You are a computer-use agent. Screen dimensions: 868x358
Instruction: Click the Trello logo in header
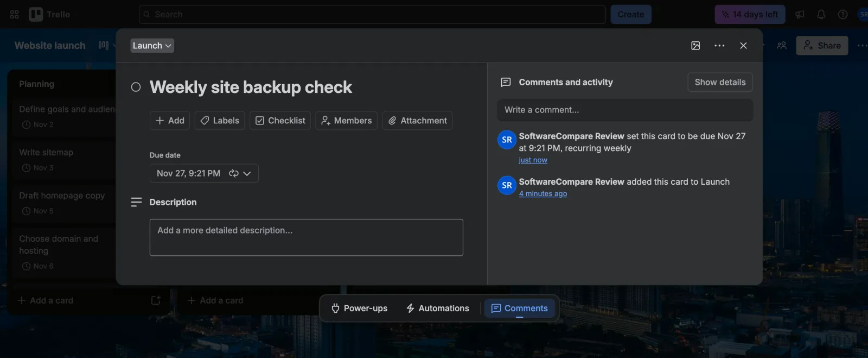(50, 15)
